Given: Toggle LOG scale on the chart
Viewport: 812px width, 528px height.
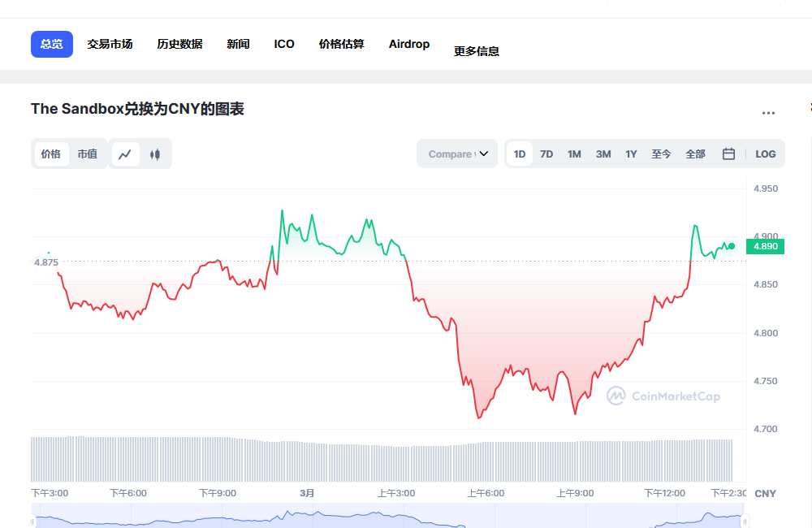Looking at the screenshot, I should coord(766,154).
